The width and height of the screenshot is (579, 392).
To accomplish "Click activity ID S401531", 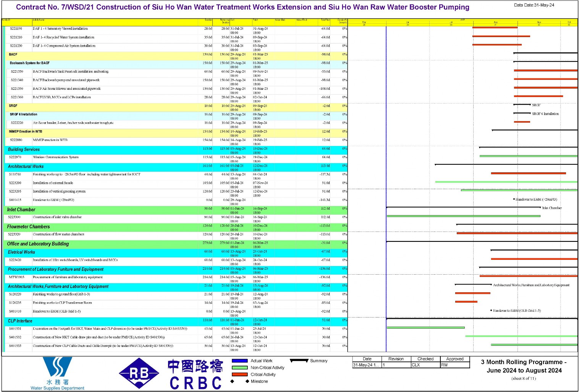I will tap(15, 329).
